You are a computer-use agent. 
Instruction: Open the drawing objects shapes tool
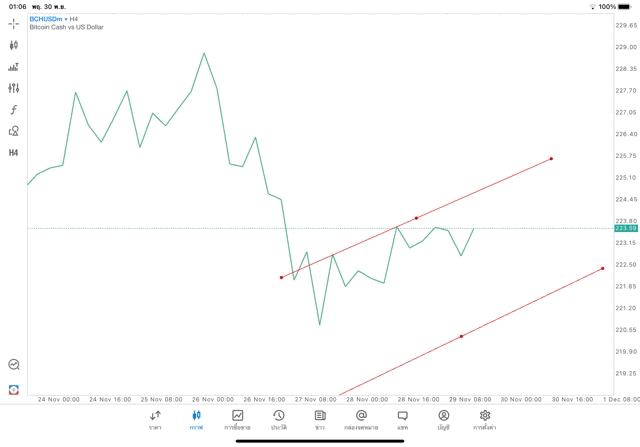pyautogui.click(x=14, y=131)
